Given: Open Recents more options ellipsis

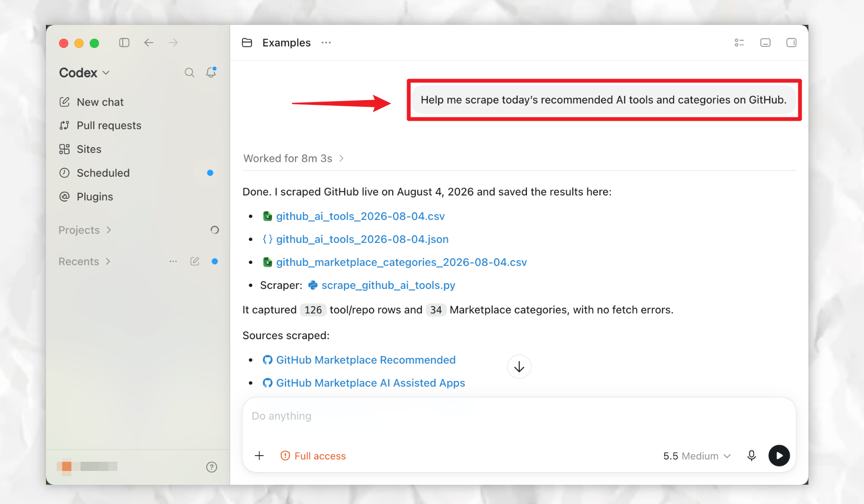Looking at the screenshot, I should (x=173, y=262).
